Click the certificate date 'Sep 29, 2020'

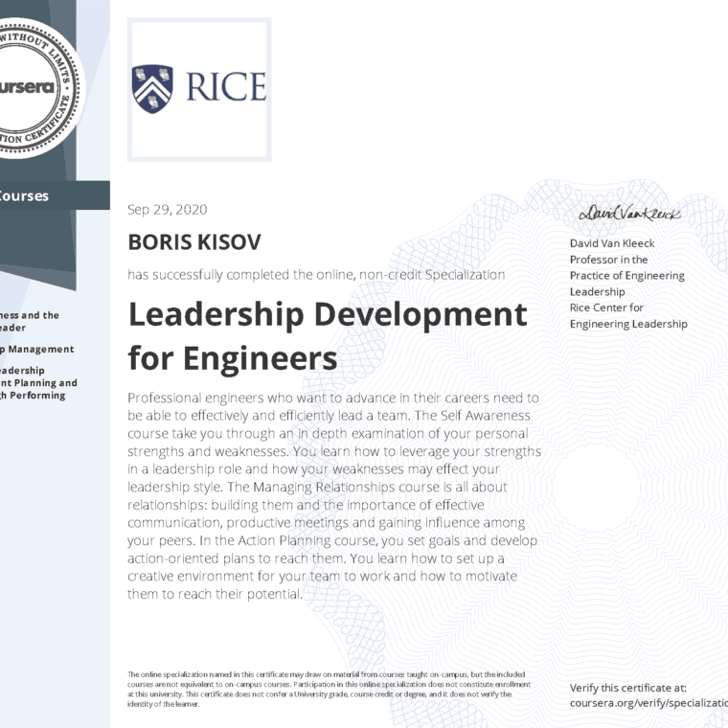click(x=167, y=210)
